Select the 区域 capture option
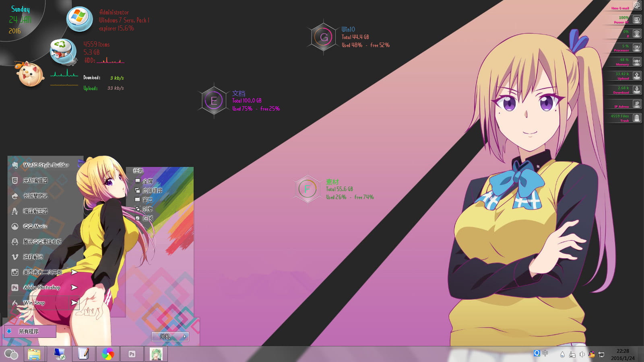This screenshot has width=644, height=362. coord(148,218)
